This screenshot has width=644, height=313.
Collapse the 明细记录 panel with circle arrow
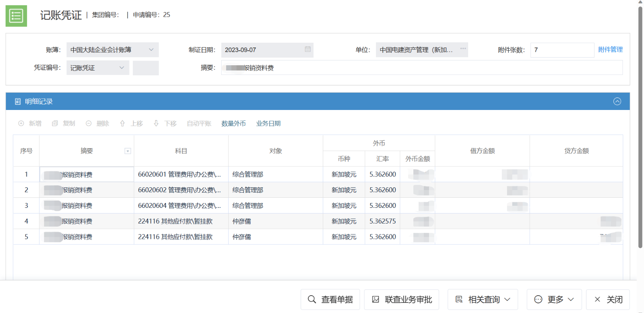(x=617, y=102)
